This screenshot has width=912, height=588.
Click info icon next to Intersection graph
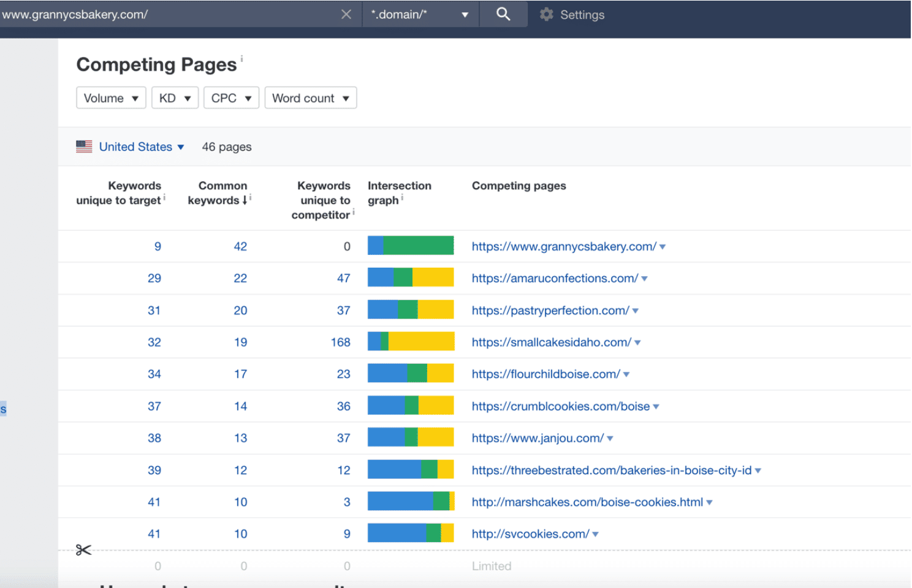[x=402, y=197]
